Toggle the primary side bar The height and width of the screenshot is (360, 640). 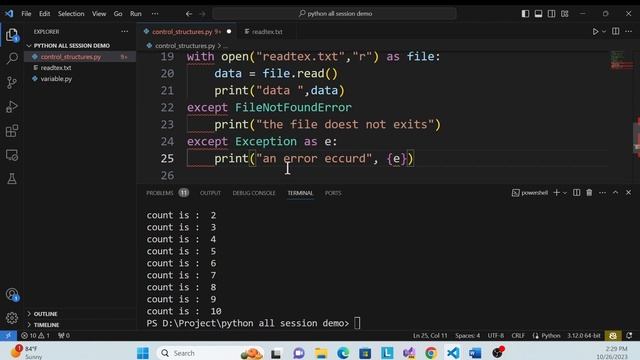point(525,13)
